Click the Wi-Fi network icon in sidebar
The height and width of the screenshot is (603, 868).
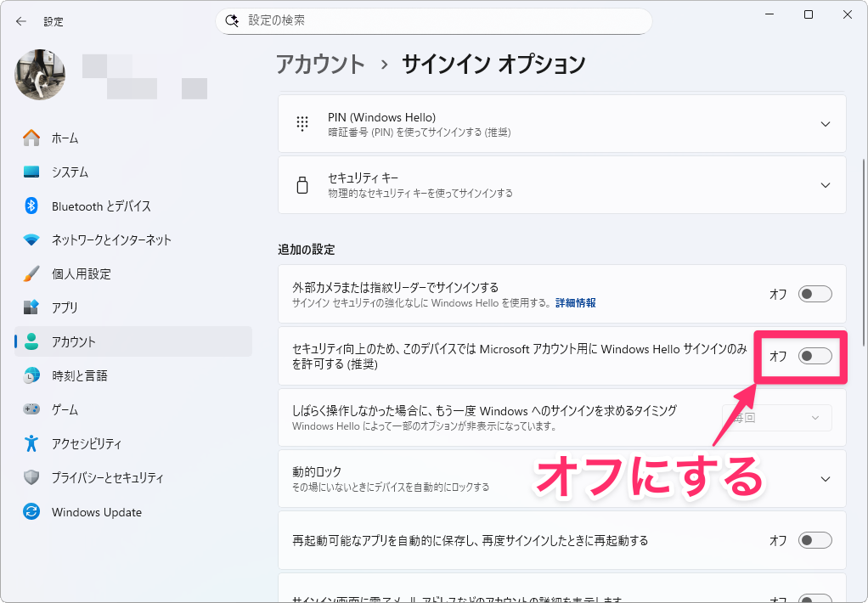tap(31, 240)
